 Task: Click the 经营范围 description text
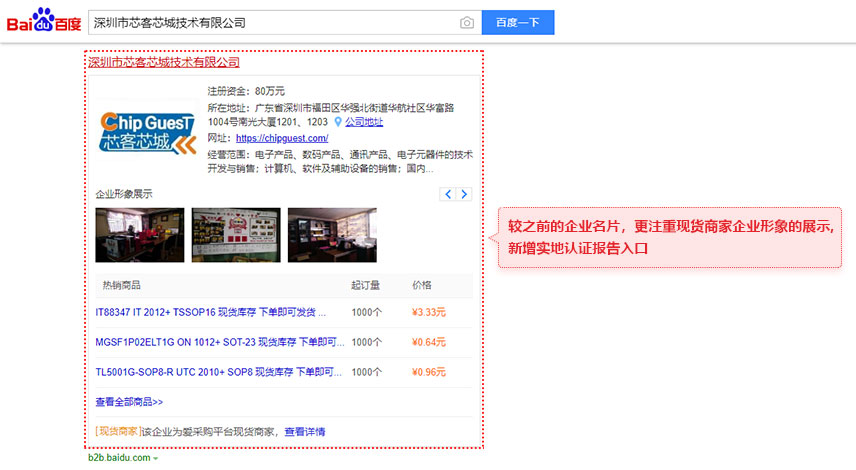click(x=340, y=162)
